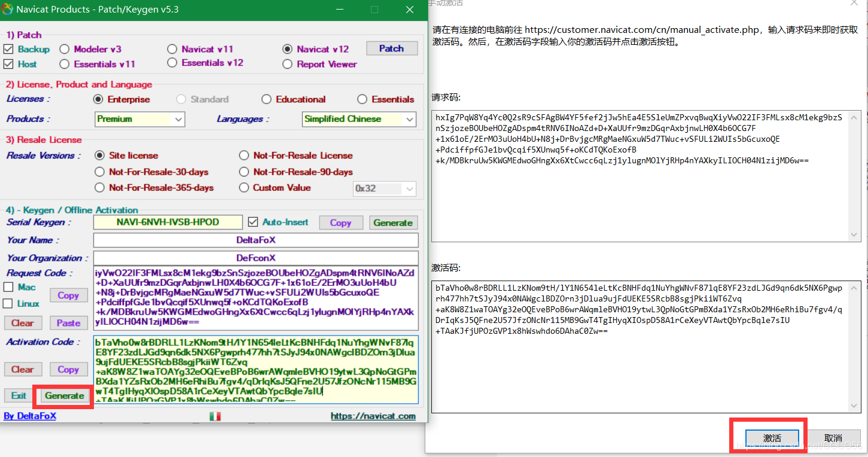
Task: Clear the Activation Code field
Action: pyautogui.click(x=23, y=370)
